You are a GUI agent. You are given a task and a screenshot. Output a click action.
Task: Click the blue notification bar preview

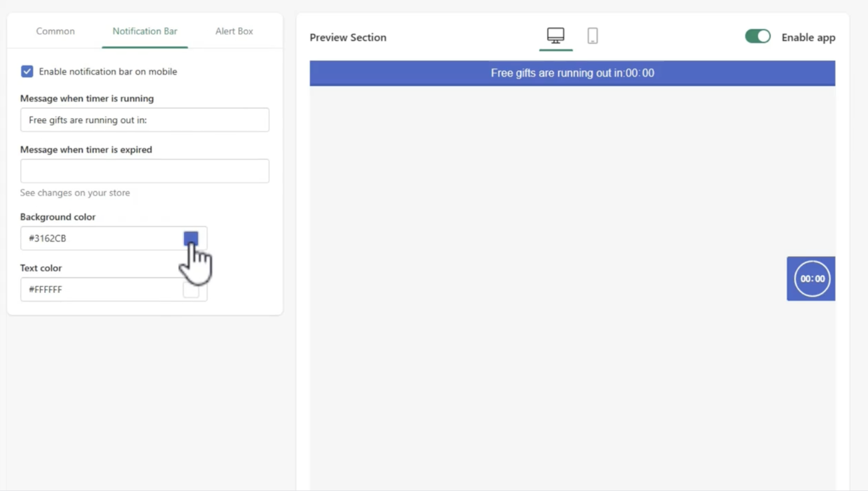572,73
